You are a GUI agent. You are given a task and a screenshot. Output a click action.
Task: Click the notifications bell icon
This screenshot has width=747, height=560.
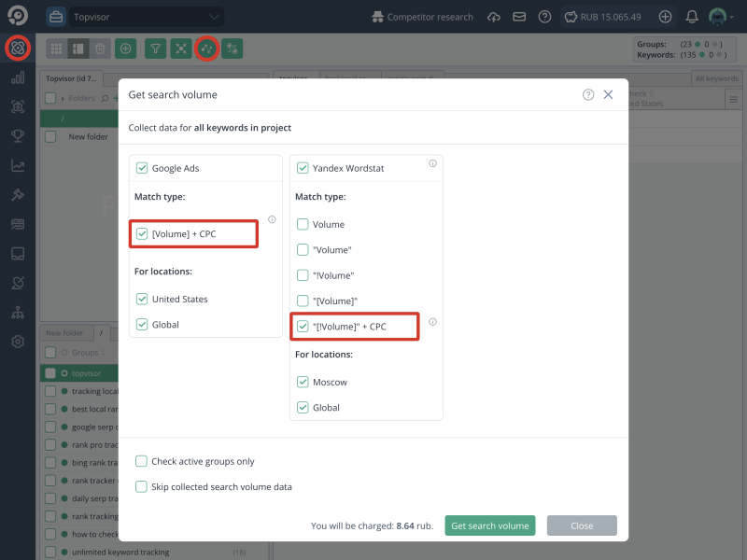point(692,16)
